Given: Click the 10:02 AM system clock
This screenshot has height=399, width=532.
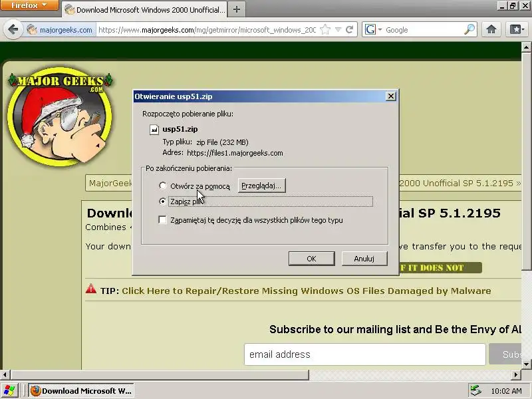Looking at the screenshot, I should [506, 391].
